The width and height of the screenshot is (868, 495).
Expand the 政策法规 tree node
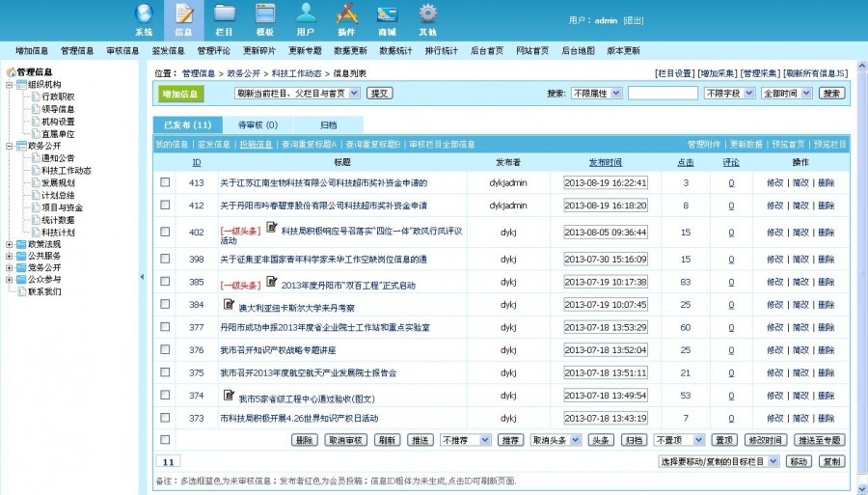[x=9, y=244]
